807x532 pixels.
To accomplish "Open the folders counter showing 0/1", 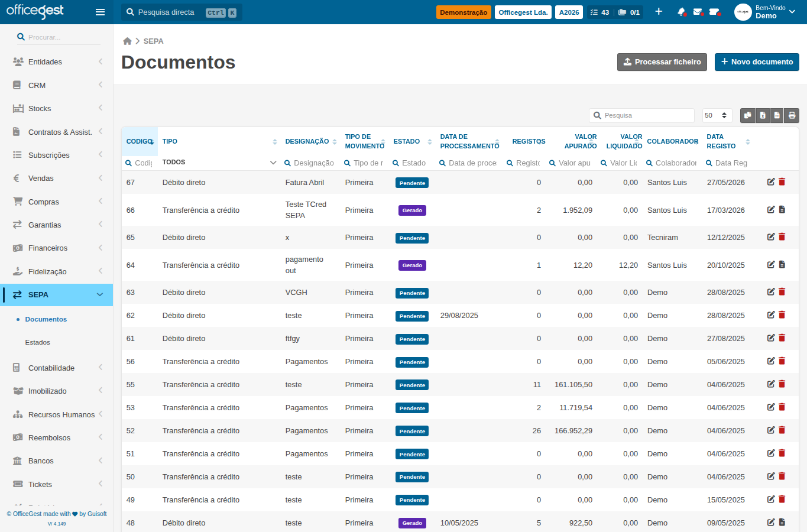I will (x=629, y=12).
